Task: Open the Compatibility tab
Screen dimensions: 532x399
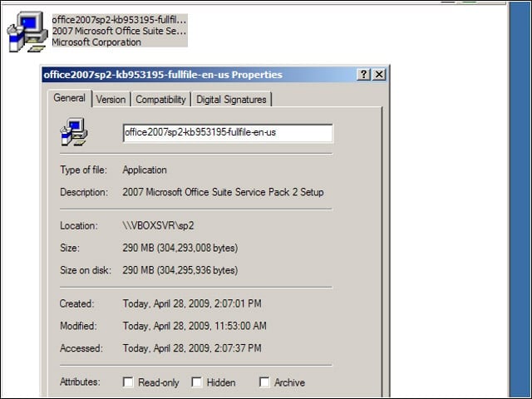Action: pos(160,100)
